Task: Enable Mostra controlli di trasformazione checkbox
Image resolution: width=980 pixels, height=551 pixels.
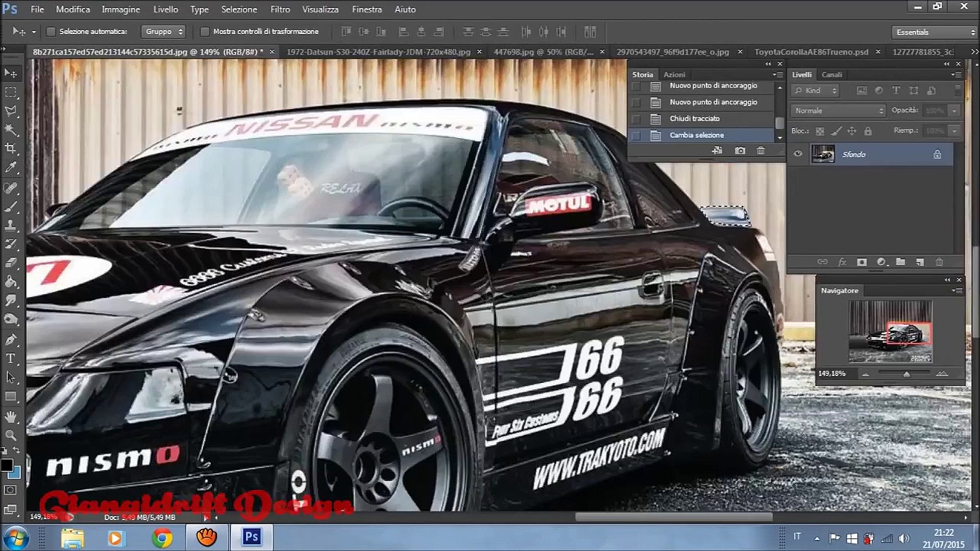Action: coord(205,32)
